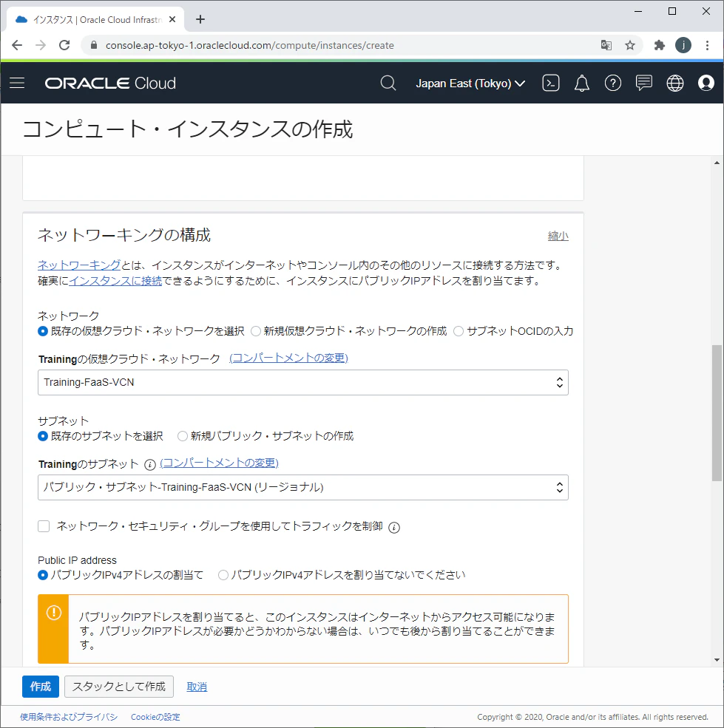Open the Training-FaaS-VCN network dropdown
Screen dimensions: 724x728
tap(303, 383)
